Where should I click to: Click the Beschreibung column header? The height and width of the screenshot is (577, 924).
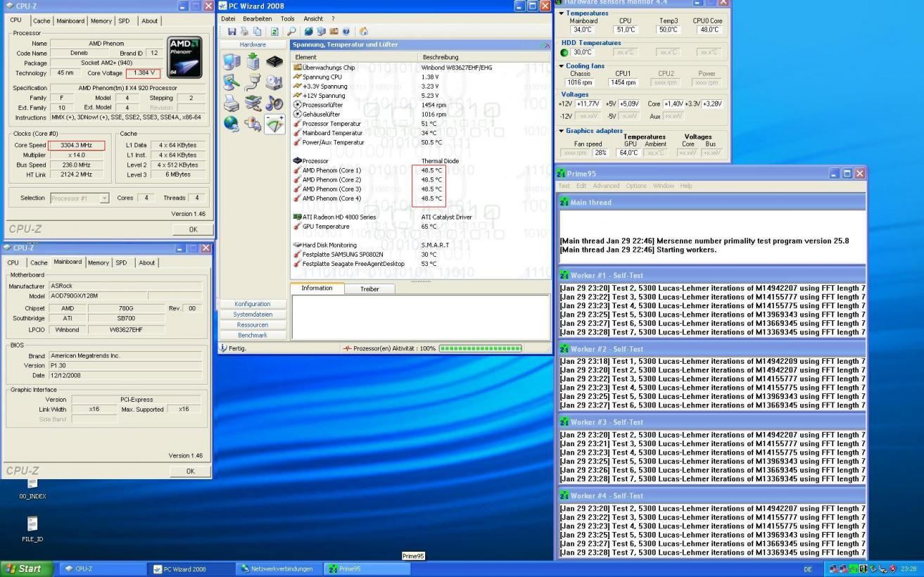click(484, 57)
